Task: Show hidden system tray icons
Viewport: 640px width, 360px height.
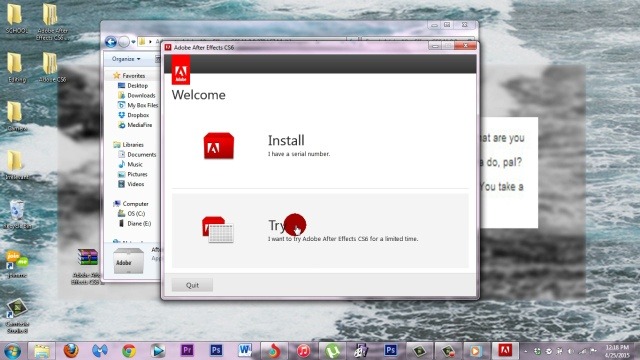Action: 526,351
